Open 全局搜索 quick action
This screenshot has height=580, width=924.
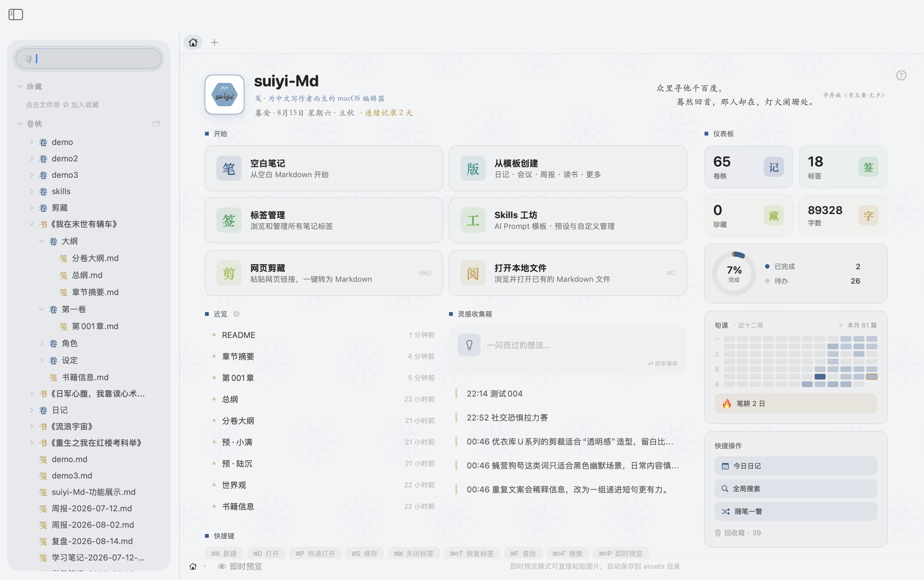click(795, 488)
